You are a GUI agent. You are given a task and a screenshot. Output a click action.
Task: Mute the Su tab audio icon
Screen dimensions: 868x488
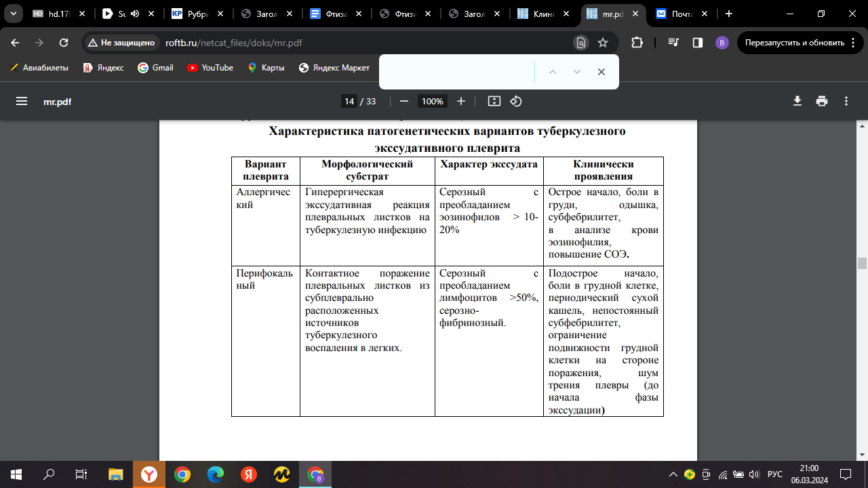pos(134,14)
